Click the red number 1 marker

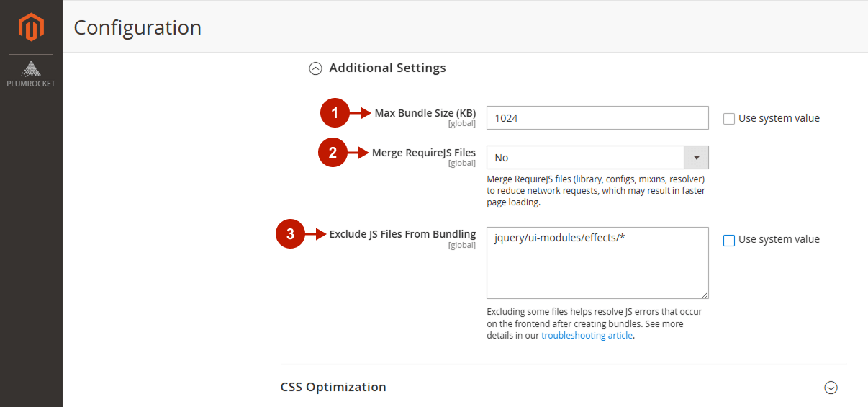(x=333, y=113)
